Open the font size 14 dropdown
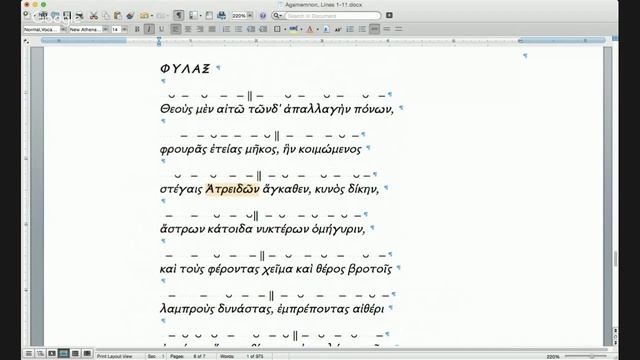 coord(124,29)
